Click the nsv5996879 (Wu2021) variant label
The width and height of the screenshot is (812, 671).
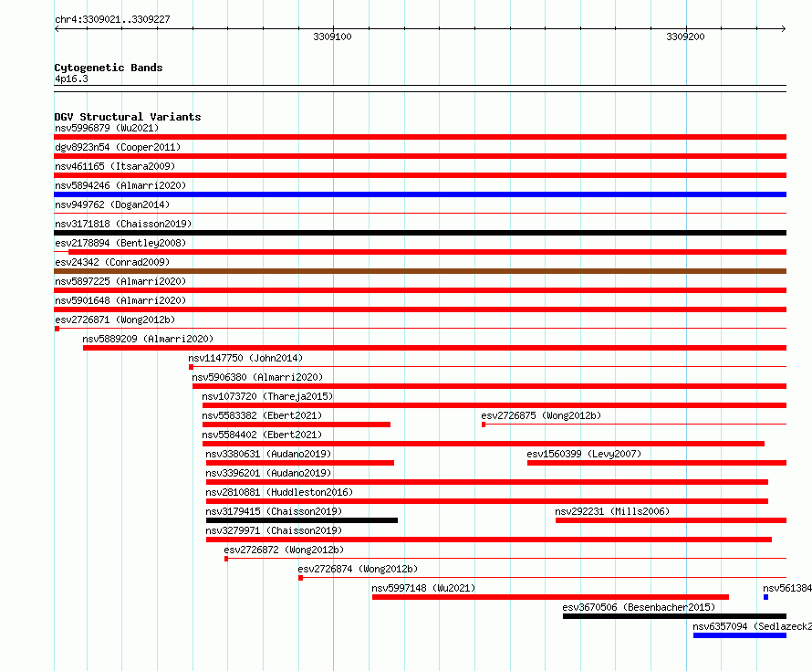[107, 128]
